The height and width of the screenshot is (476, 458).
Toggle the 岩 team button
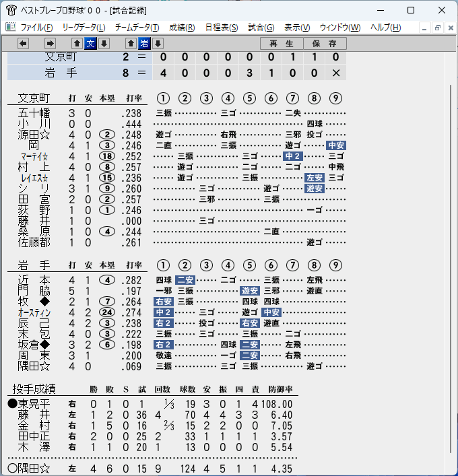(144, 44)
